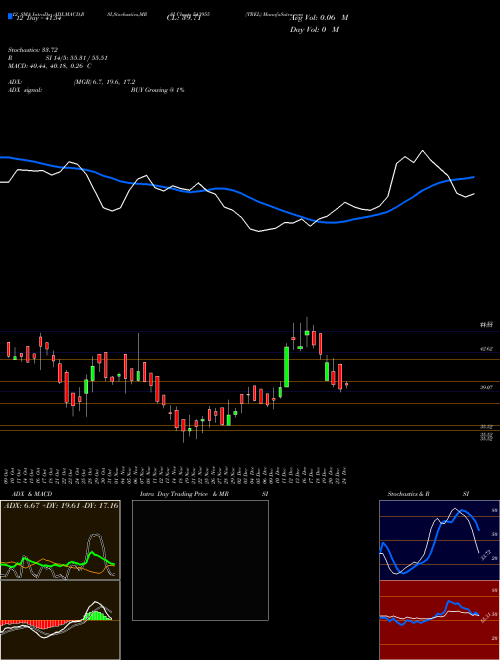Click the MACD: 40.44, 40.18, 0.26 line

50,66
